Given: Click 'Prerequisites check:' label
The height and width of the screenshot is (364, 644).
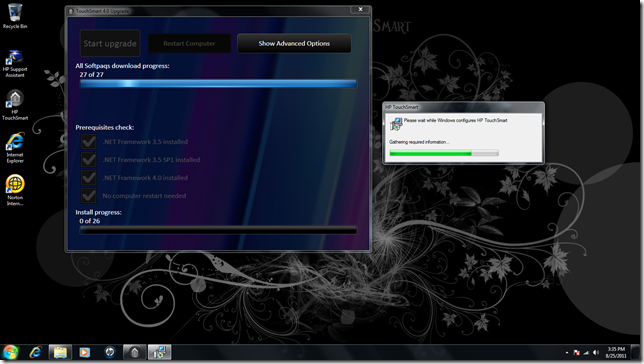Looking at the screenshot, I should click(x=105, y=127).
